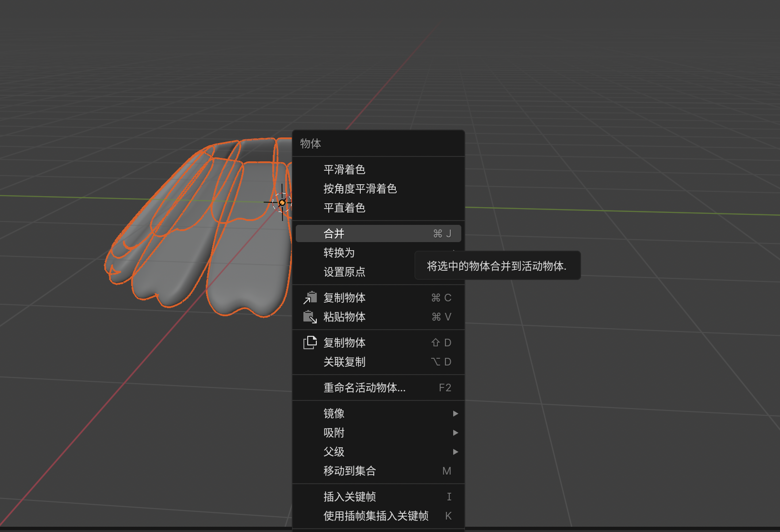Click the duplicate objects pages icon
Image resolution: width=780 pixels, height=532 pixels.
[x=310, y=342]
